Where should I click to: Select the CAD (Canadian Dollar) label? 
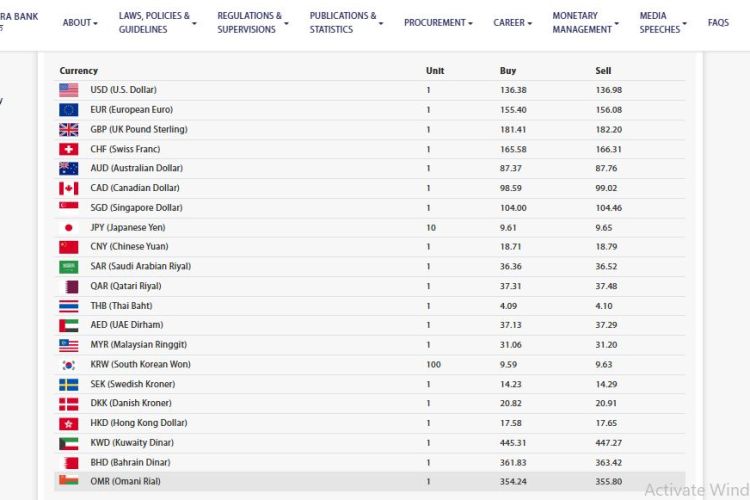point(135,188)
